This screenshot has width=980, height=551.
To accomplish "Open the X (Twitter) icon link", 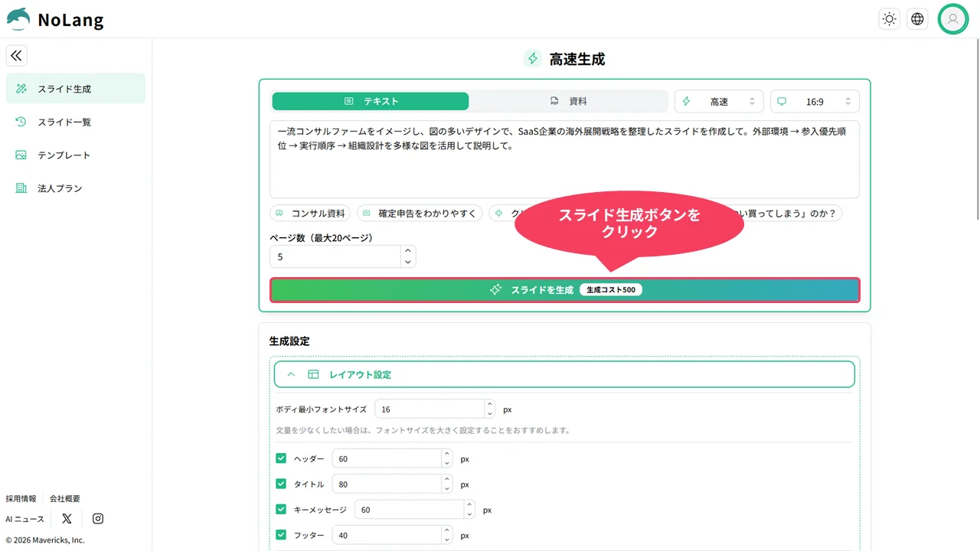I will tap(67, 518).
